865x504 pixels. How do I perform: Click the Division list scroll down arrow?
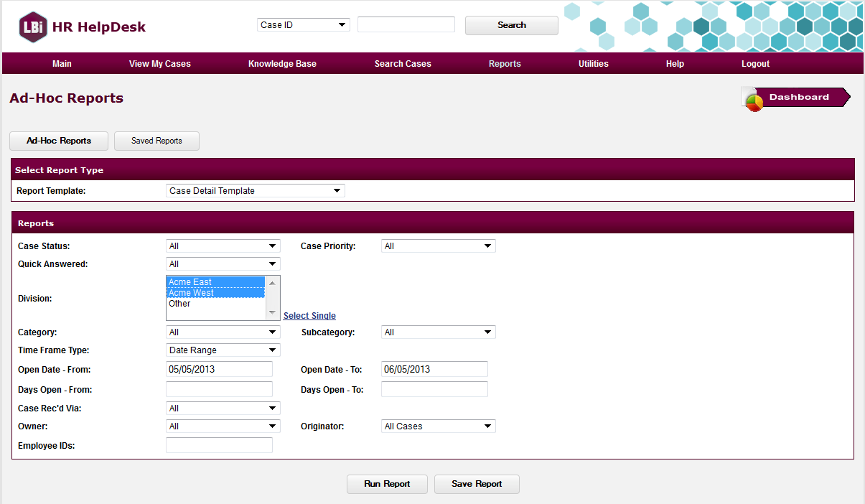tap(272, 313)
